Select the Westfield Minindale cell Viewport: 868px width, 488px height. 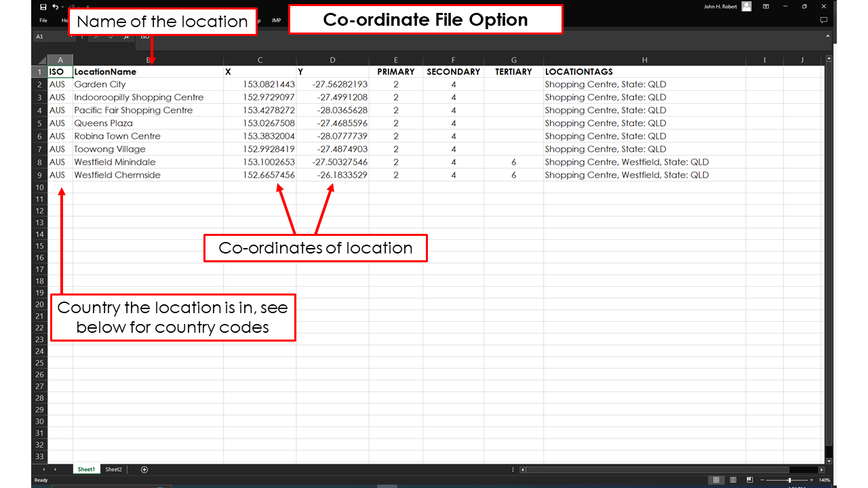tap(148, 162)
